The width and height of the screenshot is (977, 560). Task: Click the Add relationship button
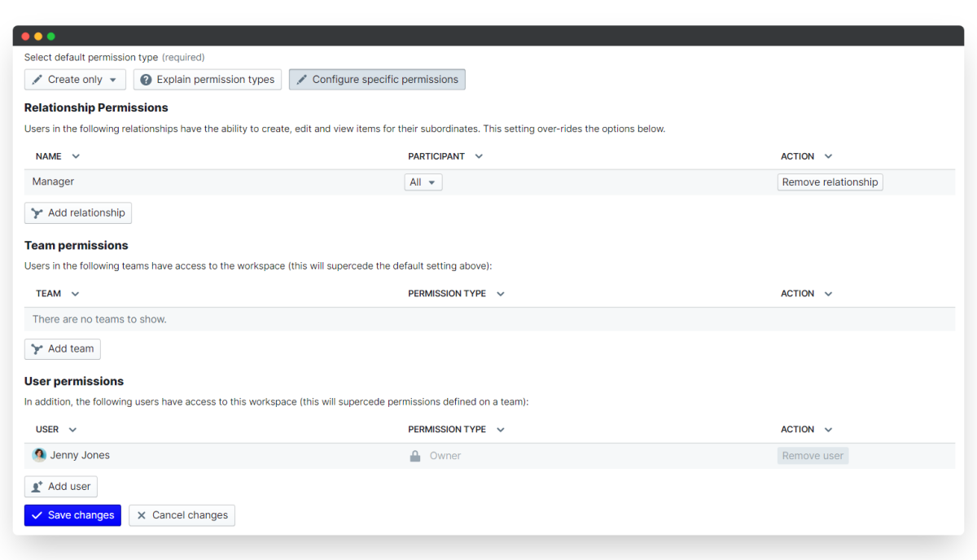(78, 213)
